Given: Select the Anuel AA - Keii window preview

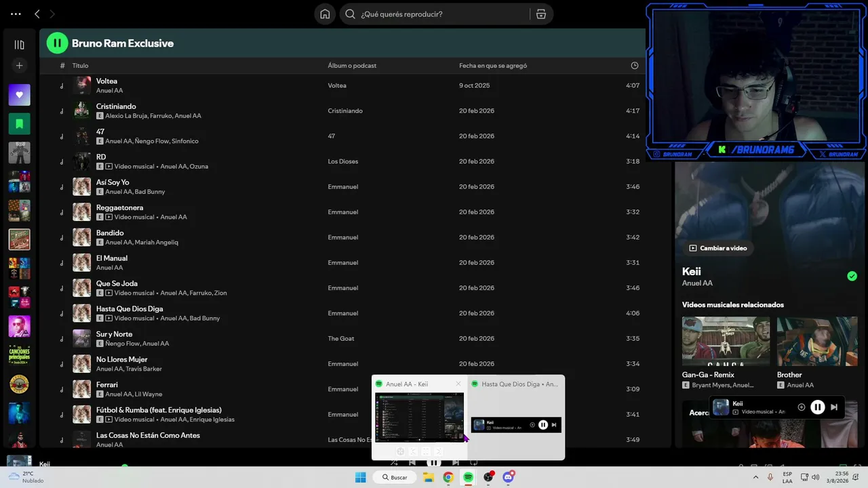Looking at the screenshot, I should tap(420, 418).
